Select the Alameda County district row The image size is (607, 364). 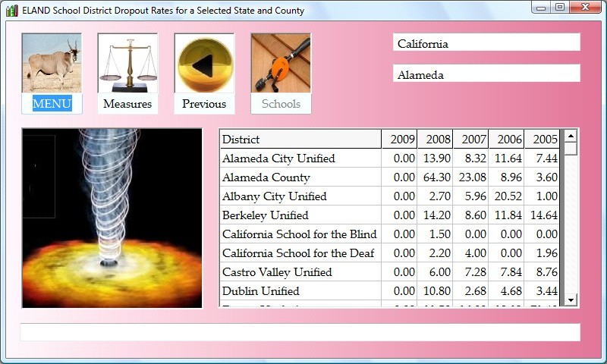(x=300, y=177)
